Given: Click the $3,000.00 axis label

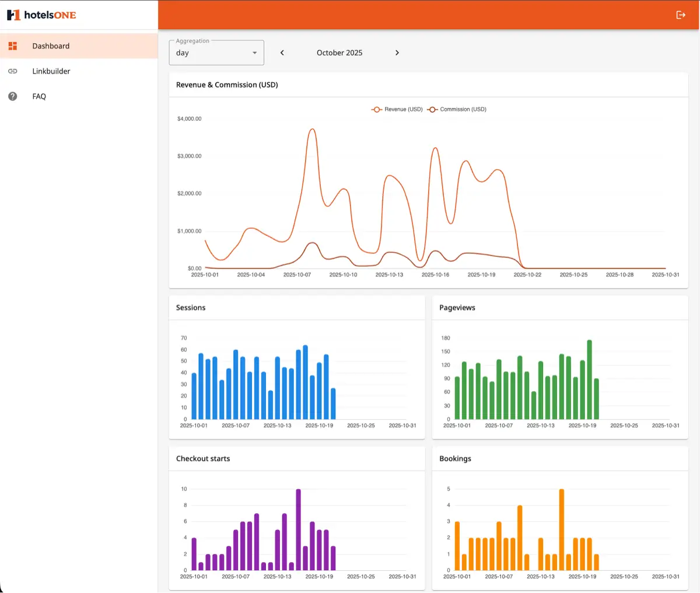Looking at the screenshot, I should [189, 156].
